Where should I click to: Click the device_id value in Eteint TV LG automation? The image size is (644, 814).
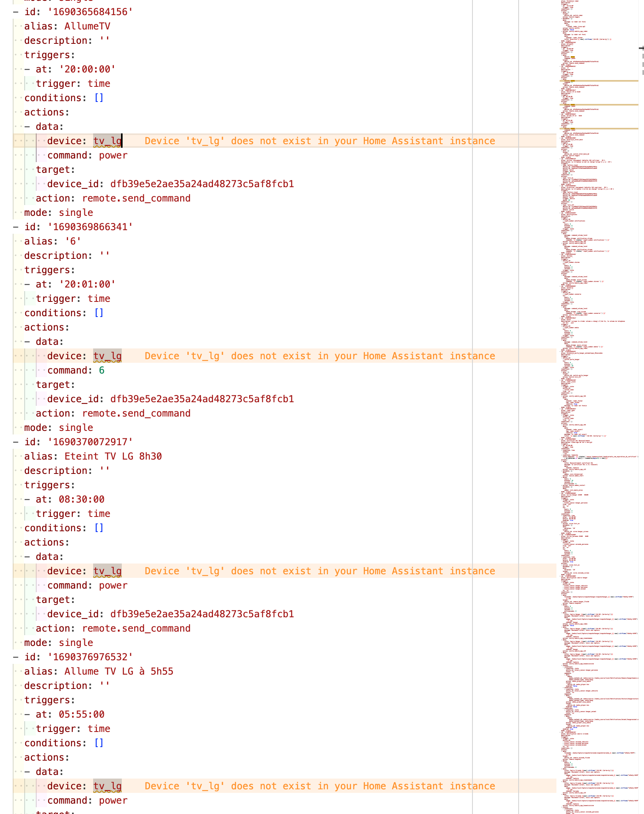coord(202,614)
